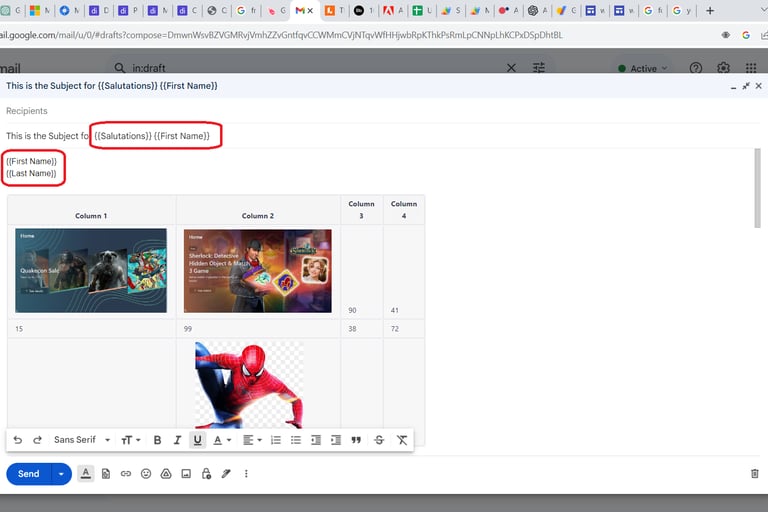Screen dimensions: 768x512
Task: Click the Indent less icon
Action: point(316,440)
